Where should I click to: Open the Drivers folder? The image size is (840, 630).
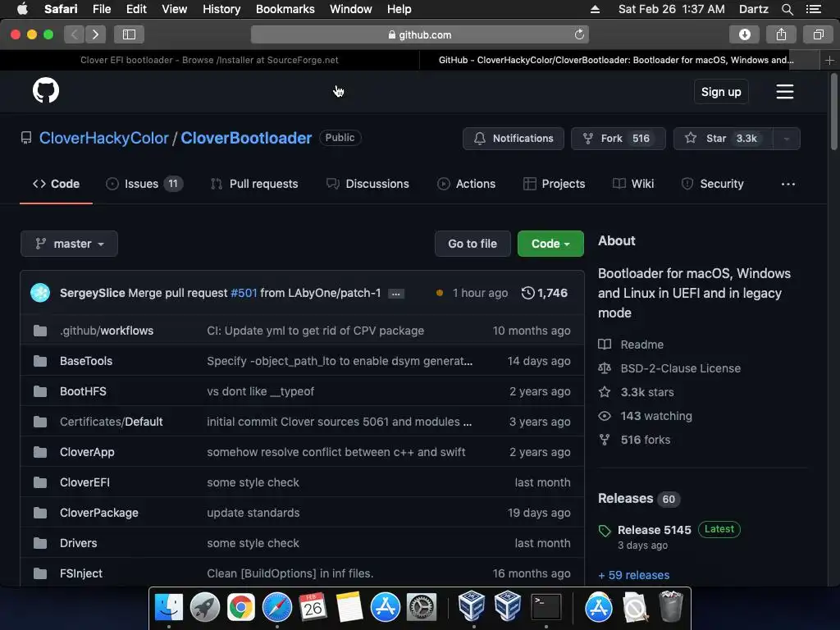click(79, 543)
